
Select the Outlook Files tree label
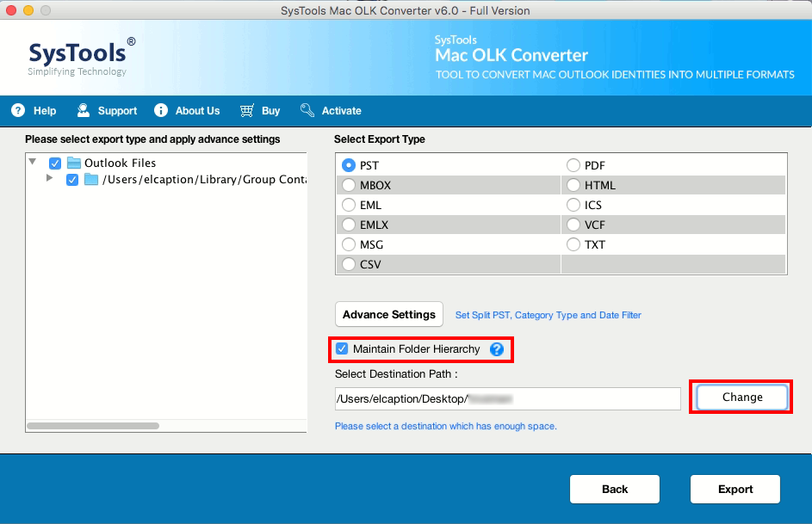coord(121,163)
